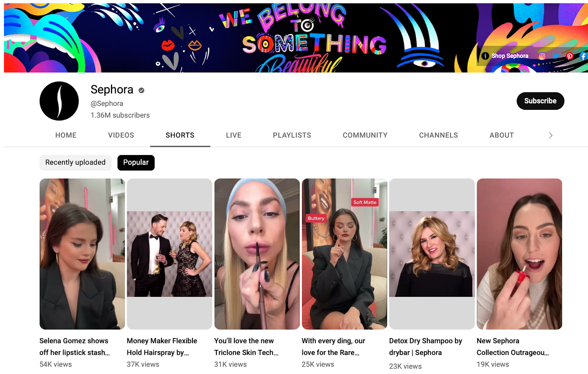Click the '23K views' label

pos(405,366)
